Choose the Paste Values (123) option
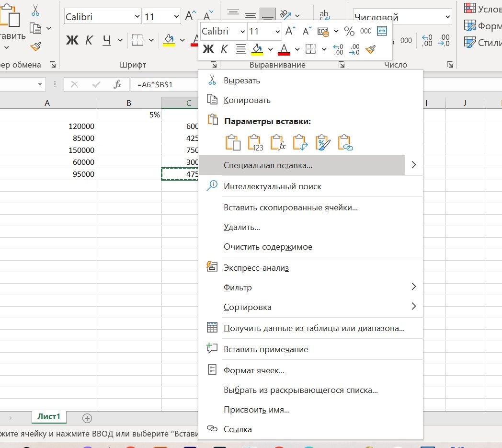The image size is (502, 448). coord(255,142)
